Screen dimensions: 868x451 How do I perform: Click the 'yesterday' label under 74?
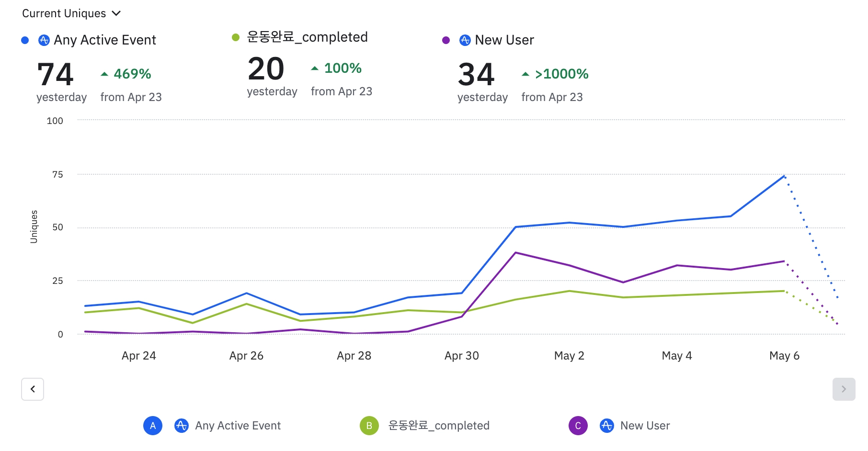[x=62, y=97]
